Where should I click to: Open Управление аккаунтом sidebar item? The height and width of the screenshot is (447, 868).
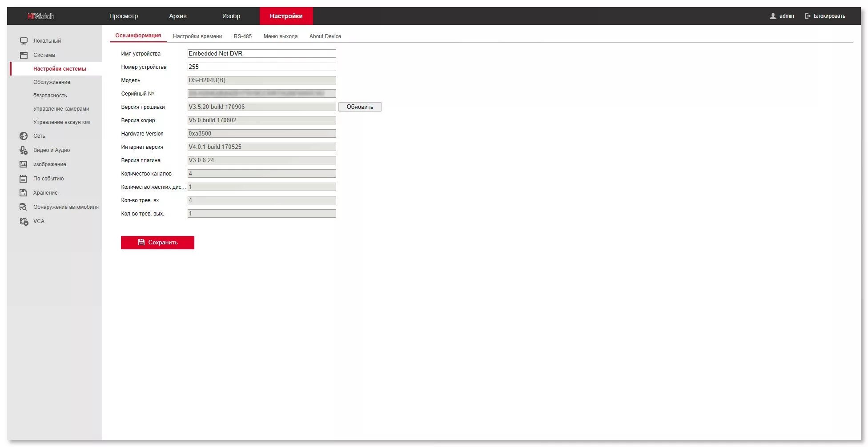tap(61, 122)
